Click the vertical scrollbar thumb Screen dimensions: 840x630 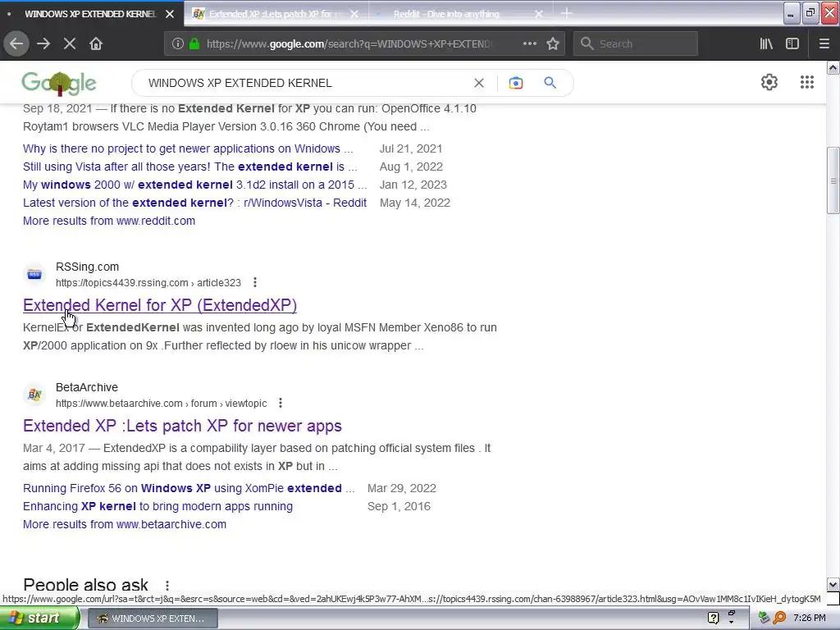(833, 180)
